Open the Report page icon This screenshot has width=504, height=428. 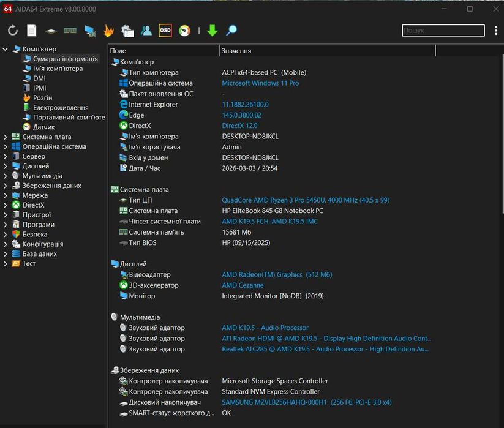pyautogui.click(x=31, y=31)
